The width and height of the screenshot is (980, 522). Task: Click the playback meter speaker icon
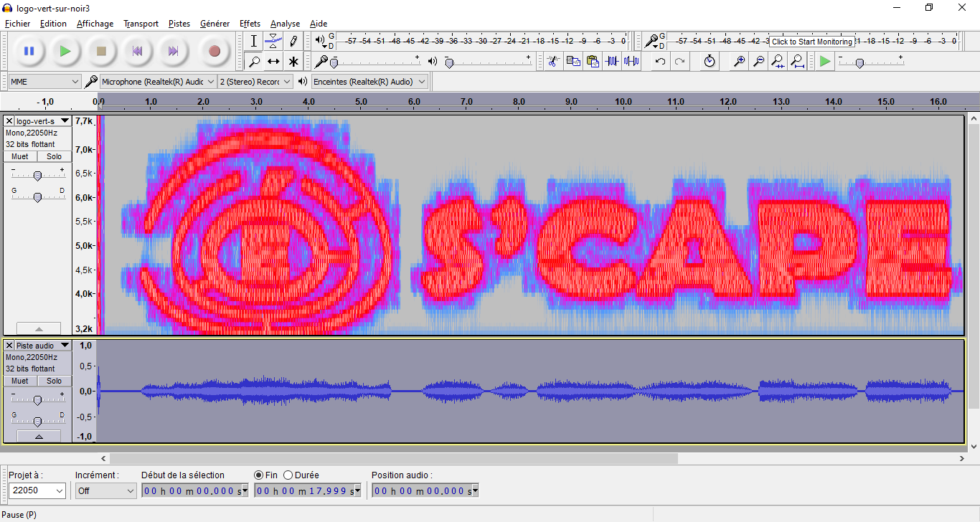(320, 41)
